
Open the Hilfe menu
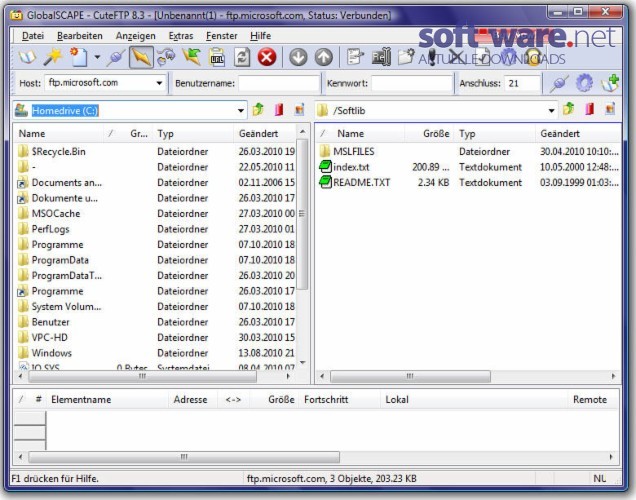click(260, 36)
